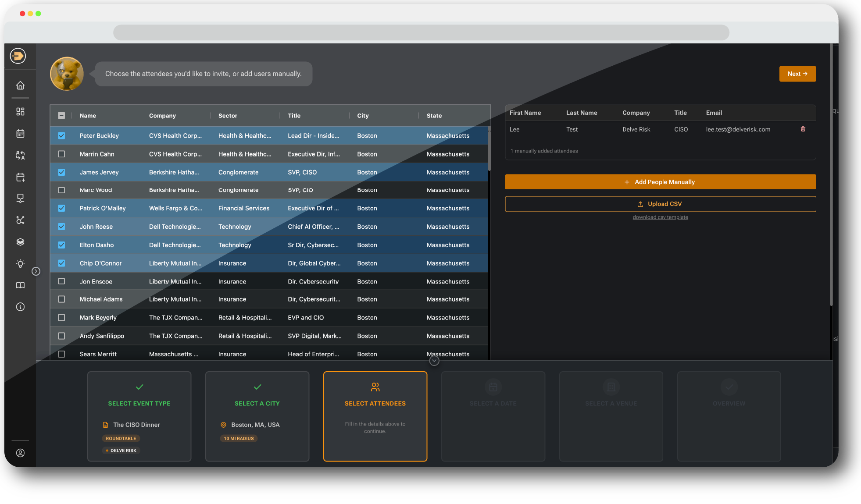Expand the sidebar using the chevron arrow
Viewport: 861px width, 504px height.
click(x=36, y=271)
